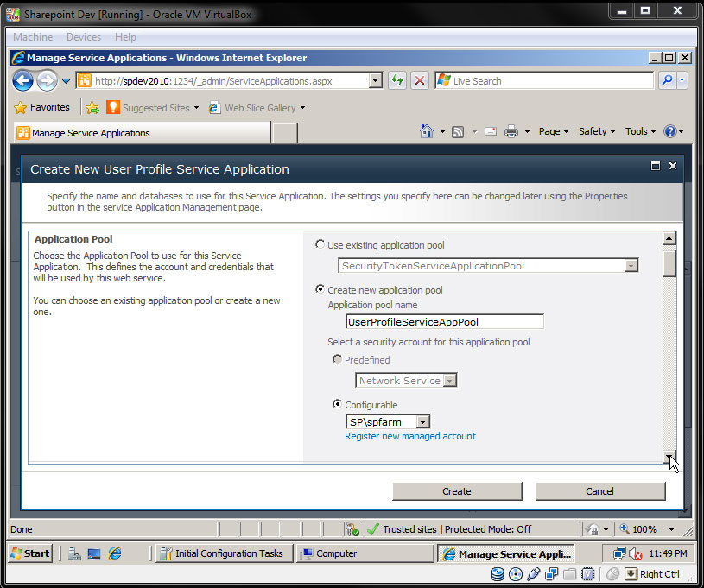Click the network tray icon

pyautogui.click(x=619, y=553)
